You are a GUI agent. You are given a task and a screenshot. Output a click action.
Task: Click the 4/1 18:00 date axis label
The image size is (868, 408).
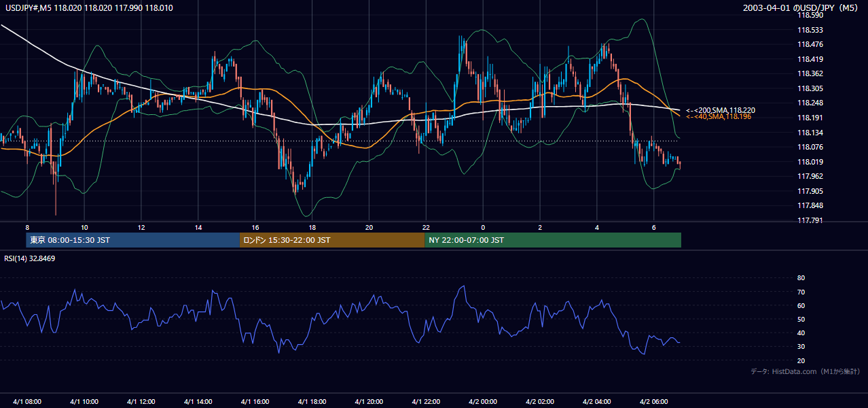coord(312,401)
